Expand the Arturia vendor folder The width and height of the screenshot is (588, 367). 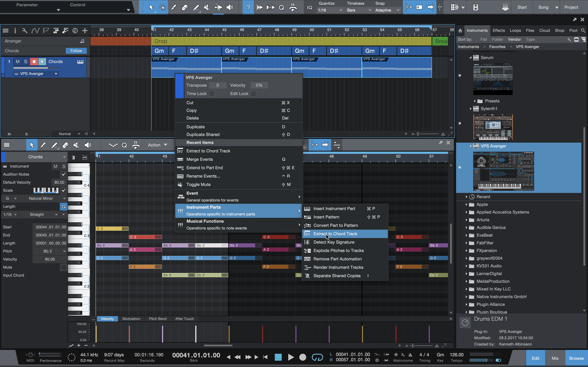466,220
